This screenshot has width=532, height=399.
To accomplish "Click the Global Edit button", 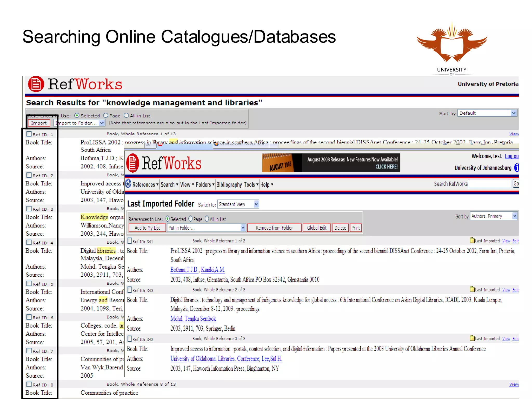I will [317, 228].
